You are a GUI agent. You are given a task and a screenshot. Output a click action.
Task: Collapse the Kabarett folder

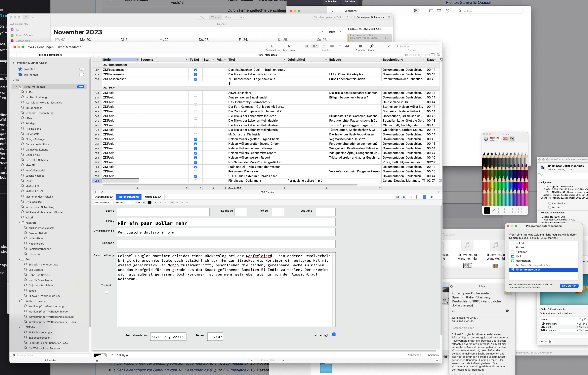pos(20,223)
